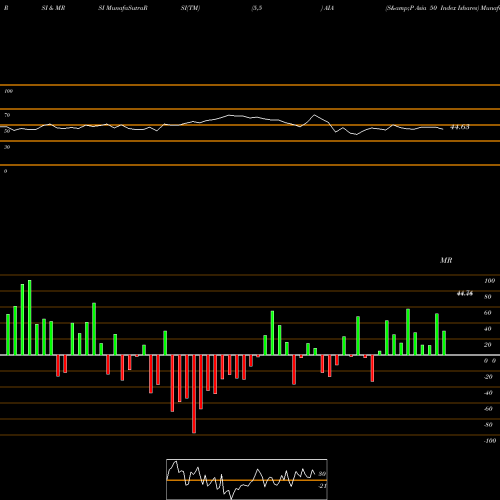Click the ticker text 'AIA' in header

[329, 8]
